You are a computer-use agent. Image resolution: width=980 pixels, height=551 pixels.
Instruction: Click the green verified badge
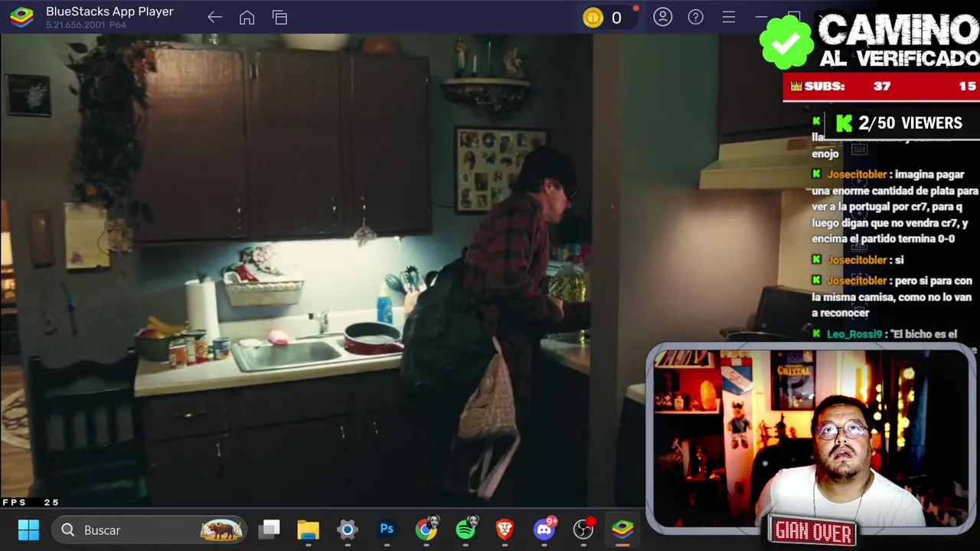[786, 42]
